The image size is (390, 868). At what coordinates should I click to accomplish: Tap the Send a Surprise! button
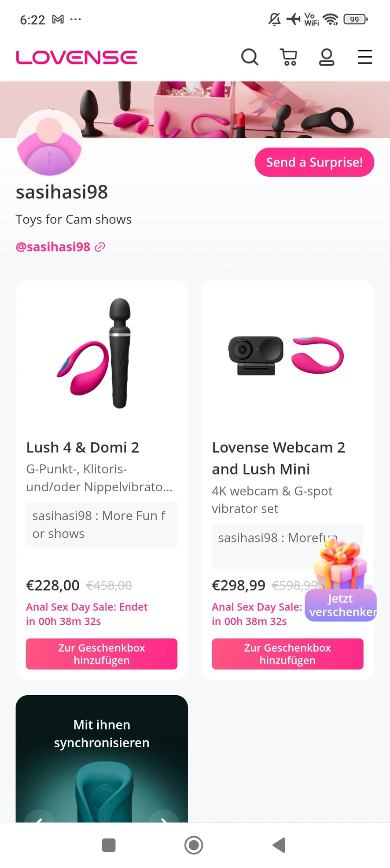(x=314, y=162)
